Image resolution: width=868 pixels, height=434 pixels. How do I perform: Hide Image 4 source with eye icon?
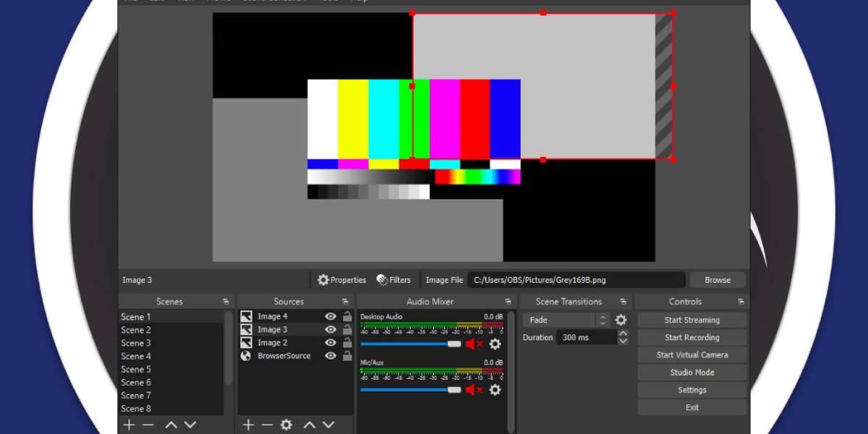point(331,316)
